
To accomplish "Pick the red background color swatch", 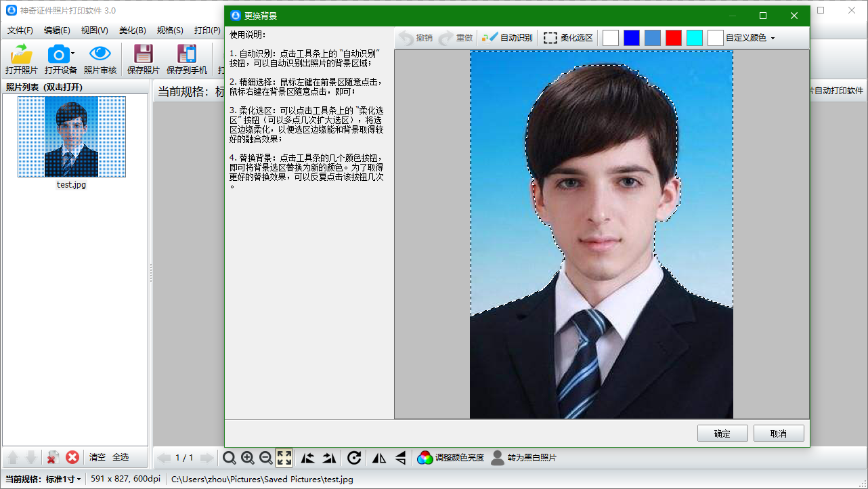I will pos(673,38).
